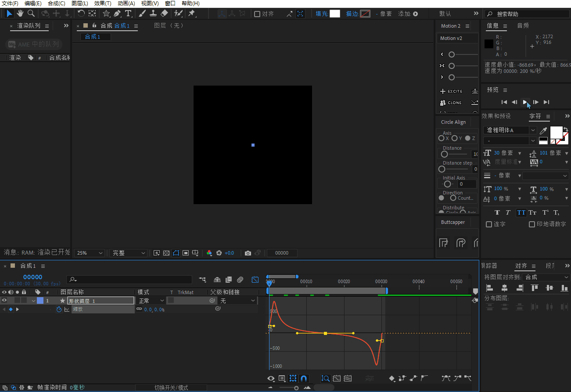Open the 完整 resolution dropdown
Screen dimensions: 571x392
tap(128, 253)
